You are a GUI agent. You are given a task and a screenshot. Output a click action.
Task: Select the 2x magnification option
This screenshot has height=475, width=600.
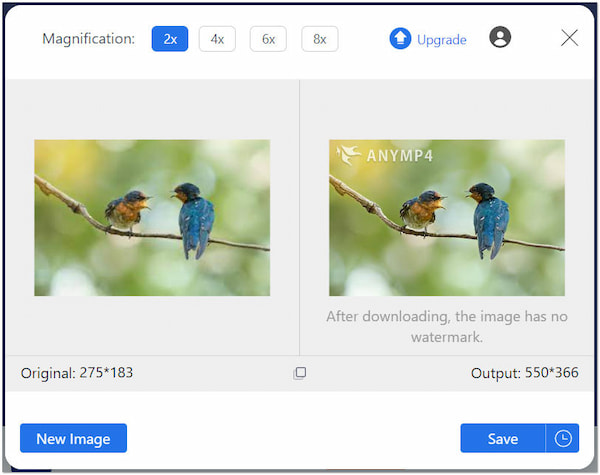(x=170, y=39)
